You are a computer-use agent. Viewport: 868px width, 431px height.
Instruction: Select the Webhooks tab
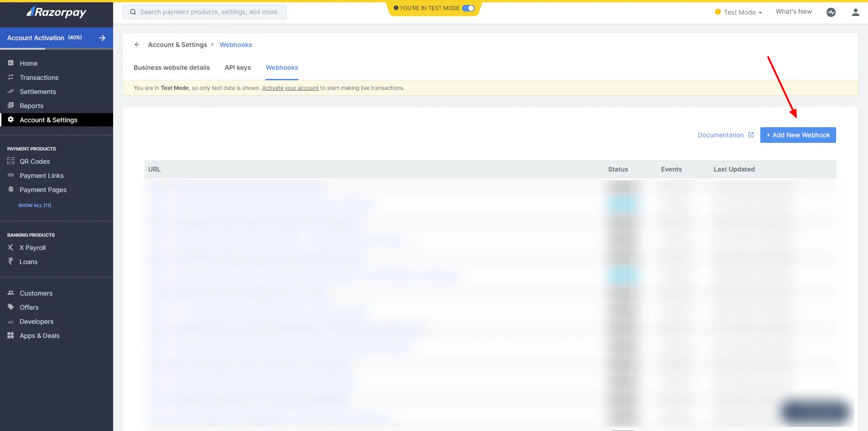(x=282, y=68)
